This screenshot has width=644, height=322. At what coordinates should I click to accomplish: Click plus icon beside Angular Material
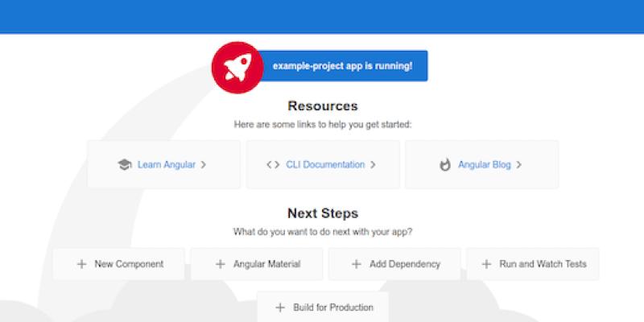coord(220,264)
